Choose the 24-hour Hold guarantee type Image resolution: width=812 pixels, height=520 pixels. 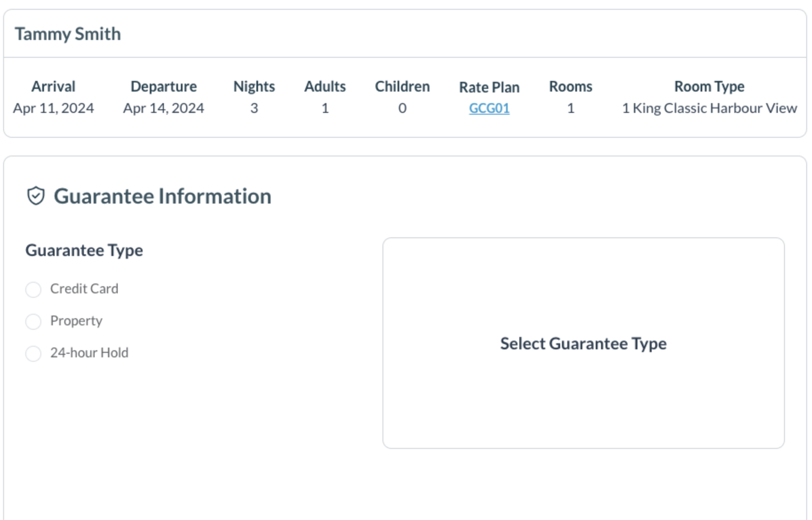coord(33,353)
